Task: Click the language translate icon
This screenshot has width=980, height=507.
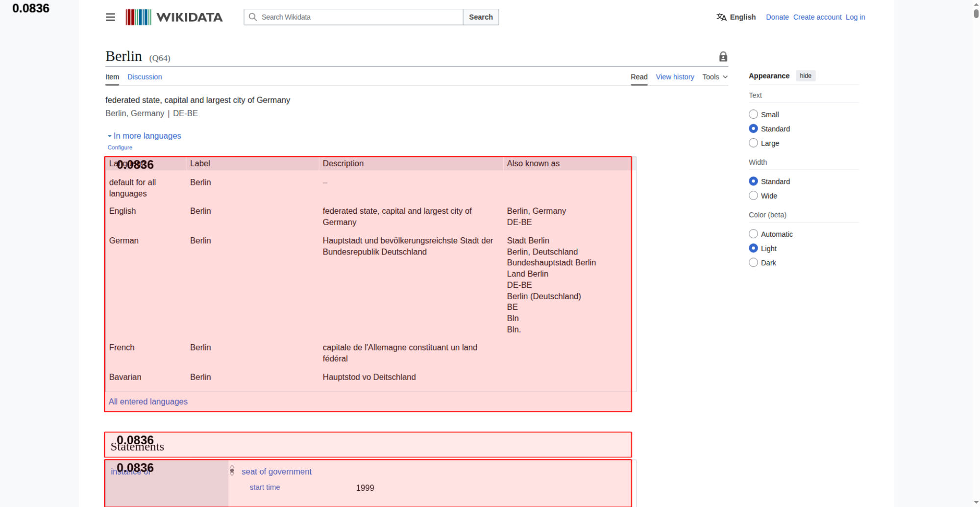Action: (721, 17)
